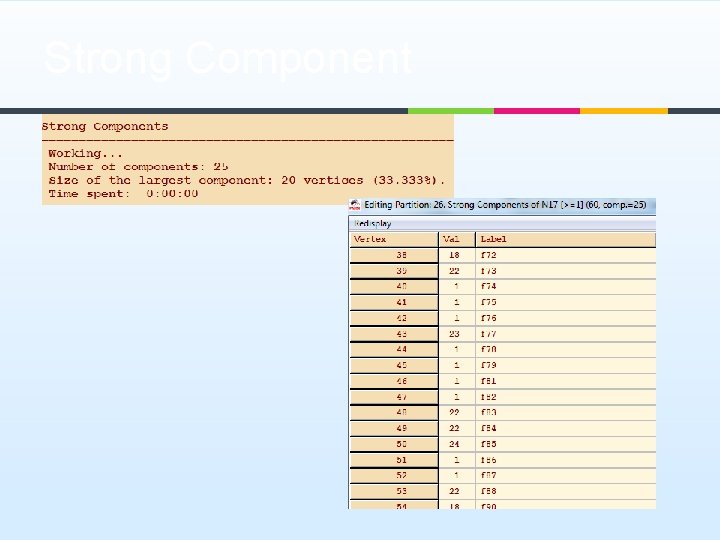Select vertex row 41
The height and width of the screenshot is (540, 720).
coord(394,303)
